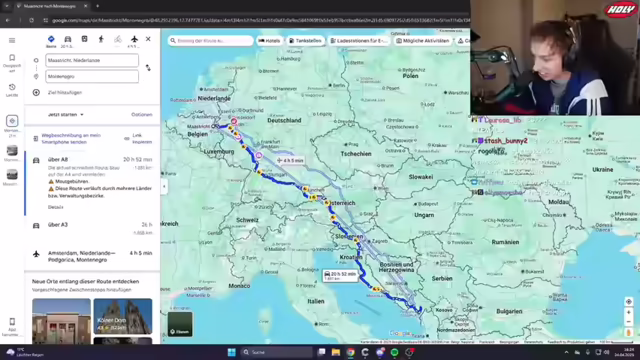Copy the route link (Link kopieren)
The image size is (640, 360).
tap(142, 139)
